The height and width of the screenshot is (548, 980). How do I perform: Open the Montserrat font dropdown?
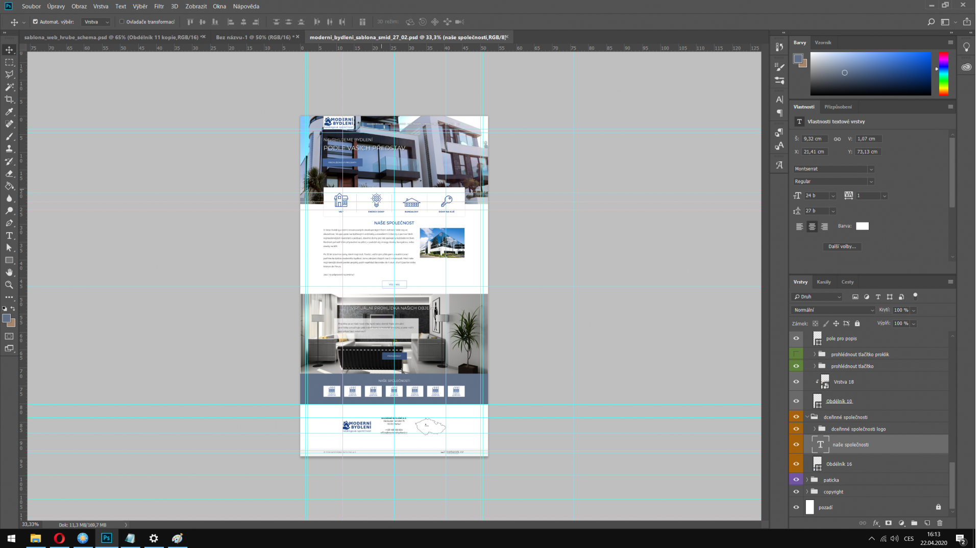pos(870,168)
